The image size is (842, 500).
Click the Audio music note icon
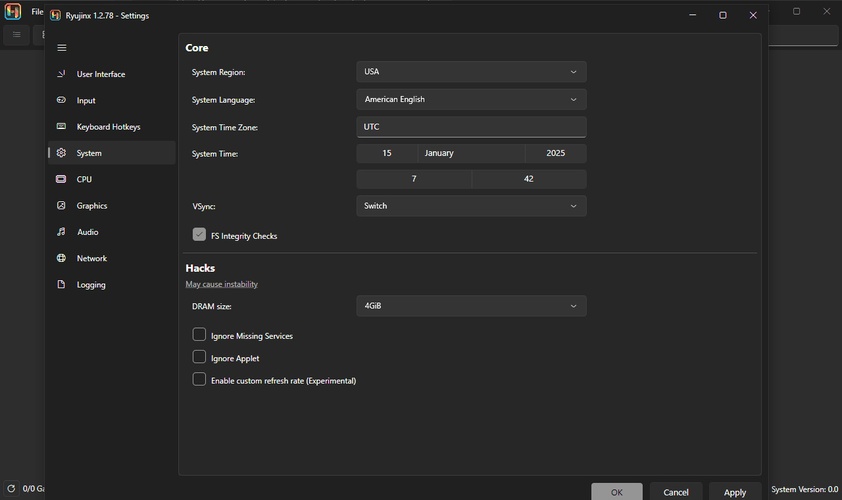coord(62,232)
